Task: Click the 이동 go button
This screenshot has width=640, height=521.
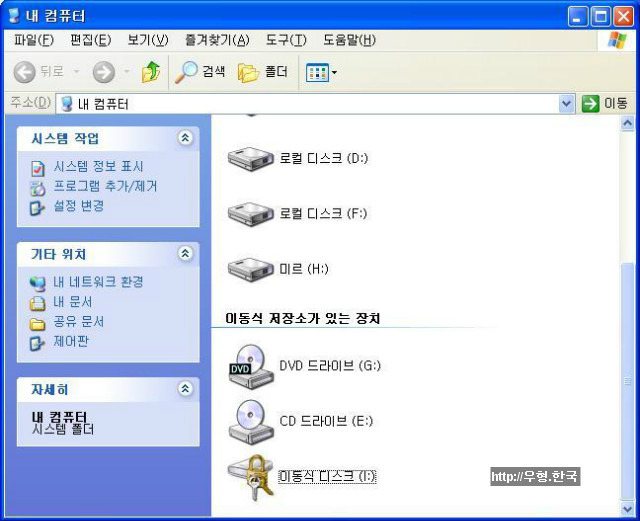Action: [x=604, y=103]
